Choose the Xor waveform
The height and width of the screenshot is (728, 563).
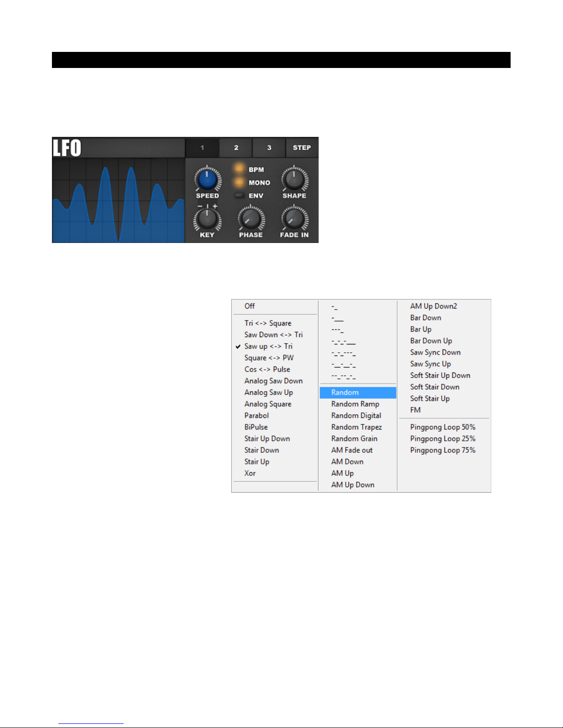point(250,473)
